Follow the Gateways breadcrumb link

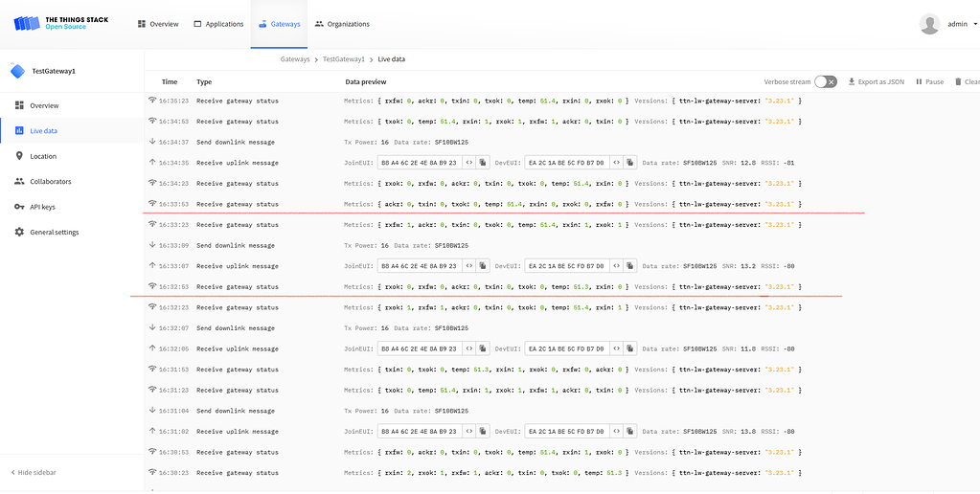coord(295,59)
